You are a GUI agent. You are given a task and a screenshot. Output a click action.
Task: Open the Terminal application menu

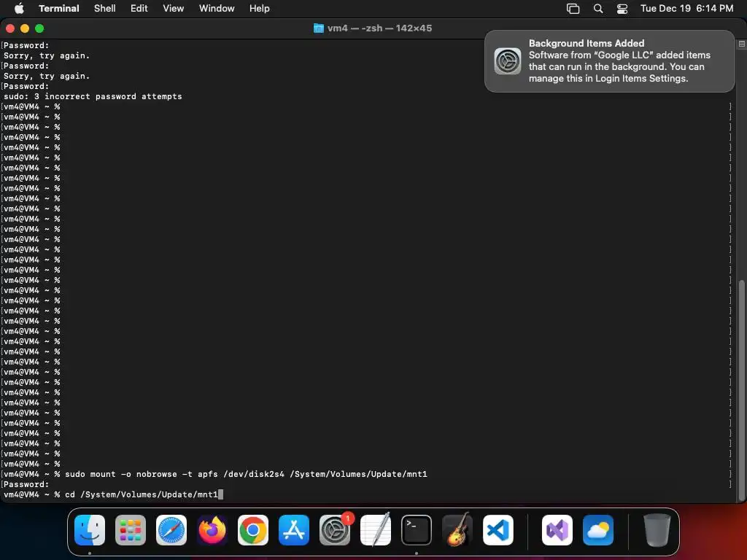pos(59,8)
